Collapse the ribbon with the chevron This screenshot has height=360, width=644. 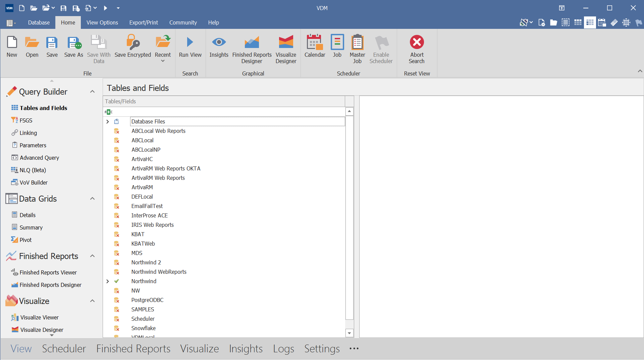pyautogui.click(x=640, y=71)
